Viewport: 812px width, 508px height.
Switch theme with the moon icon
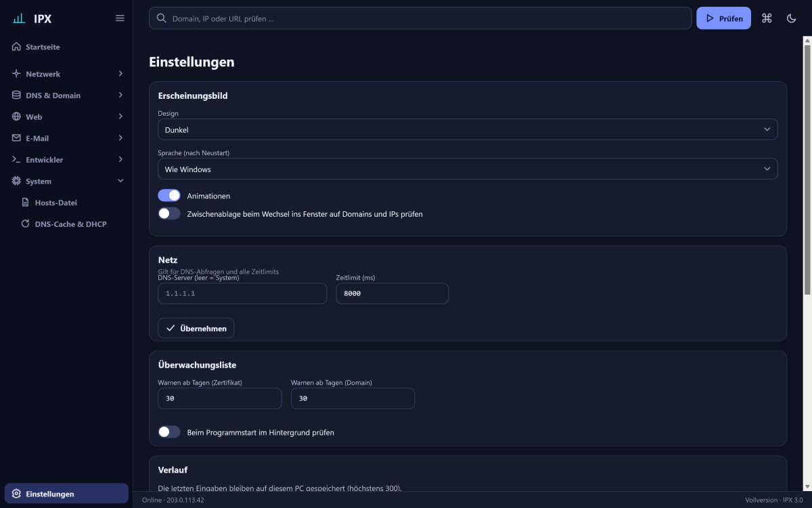coord(791,18)
